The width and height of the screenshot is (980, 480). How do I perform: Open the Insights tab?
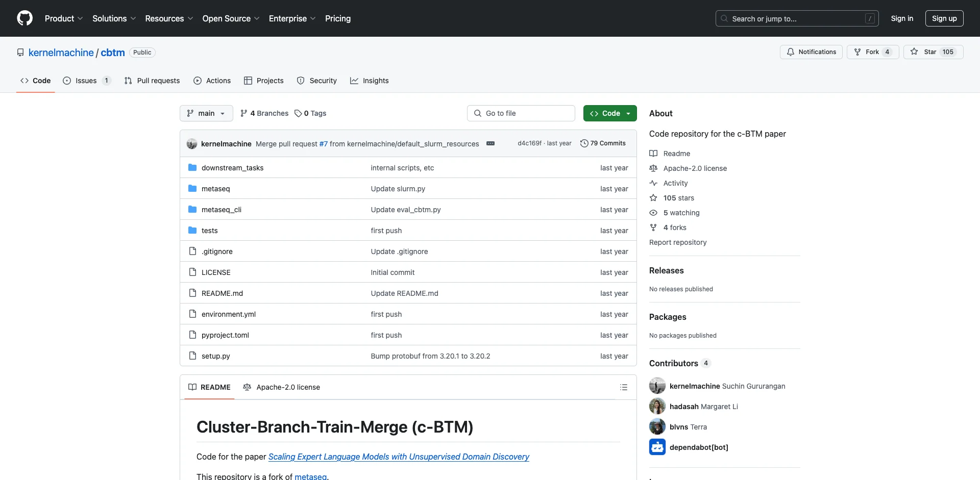coord(369,81)
